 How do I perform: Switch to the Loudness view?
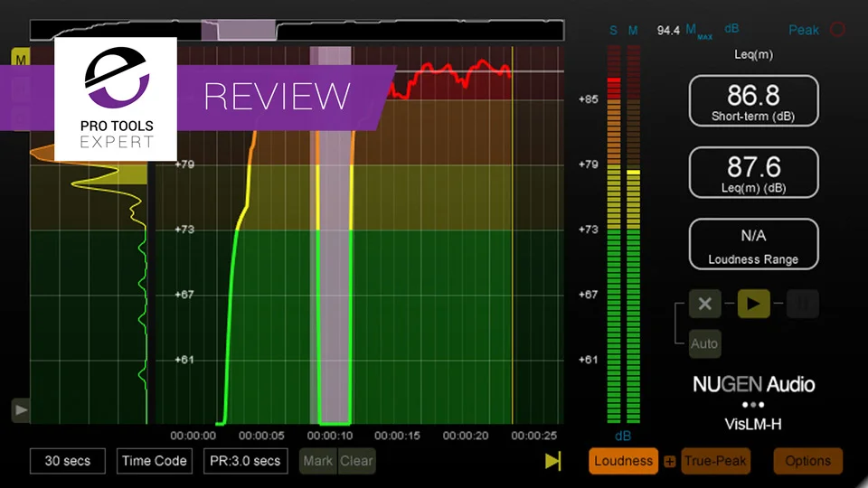623,461
